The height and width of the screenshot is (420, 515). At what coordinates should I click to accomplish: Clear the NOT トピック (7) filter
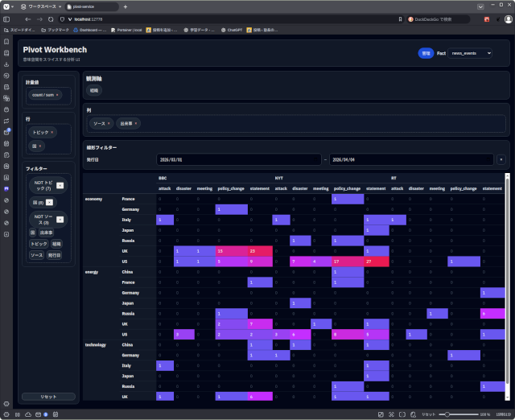(x=60, y=186)
